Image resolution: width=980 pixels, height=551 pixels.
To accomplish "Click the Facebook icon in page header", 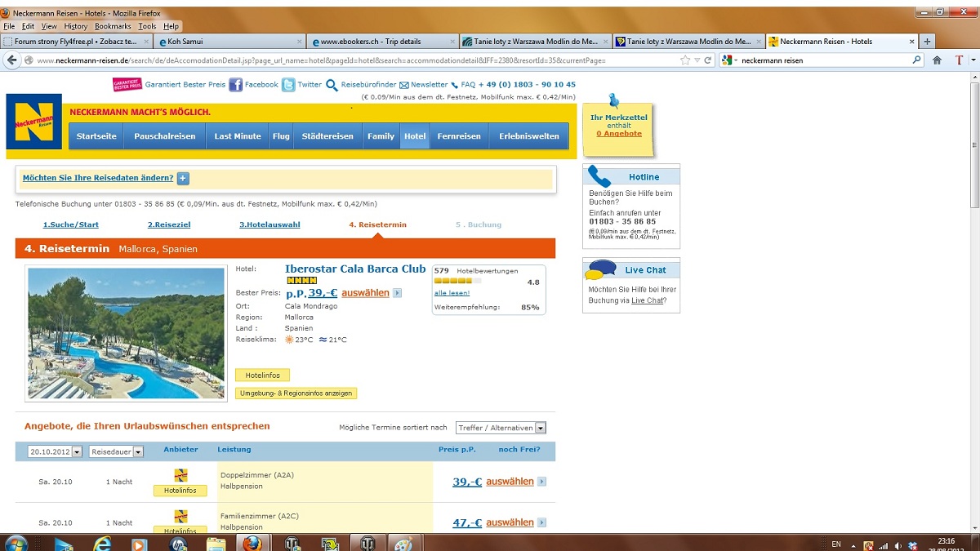I will [235, 85].
